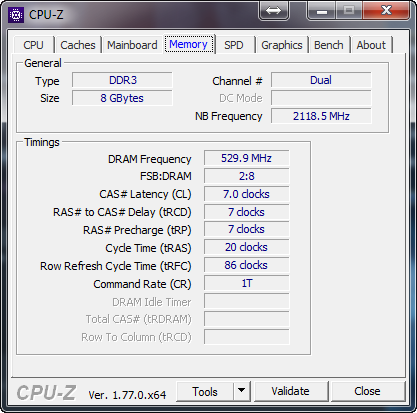Click the tRP 7 clocks value

tap(247, 229)
